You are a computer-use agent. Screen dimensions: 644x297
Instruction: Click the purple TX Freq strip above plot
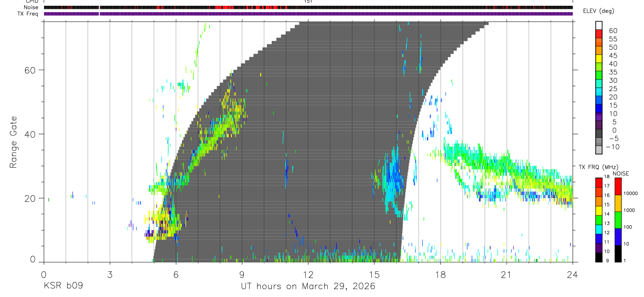pos(308,14)
